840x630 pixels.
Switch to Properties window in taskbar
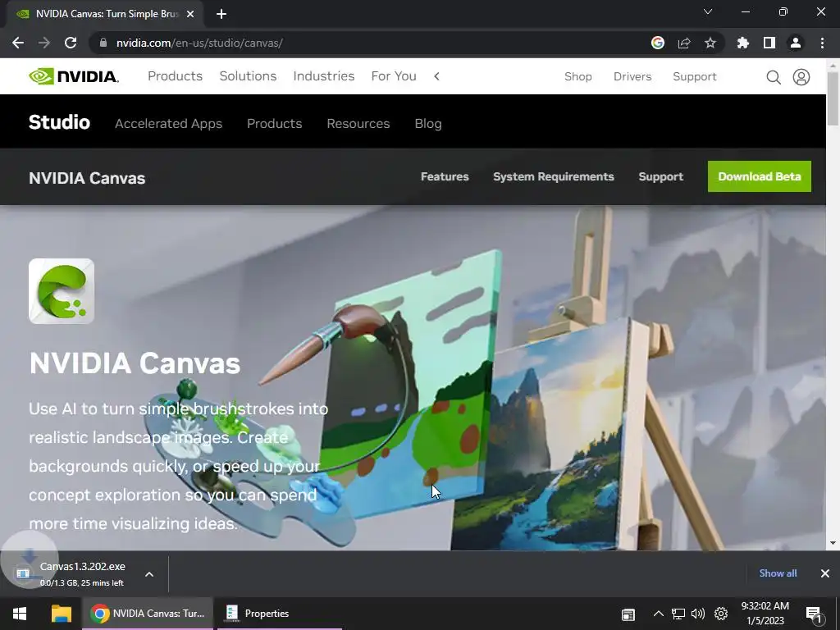[x=279, y=614]
